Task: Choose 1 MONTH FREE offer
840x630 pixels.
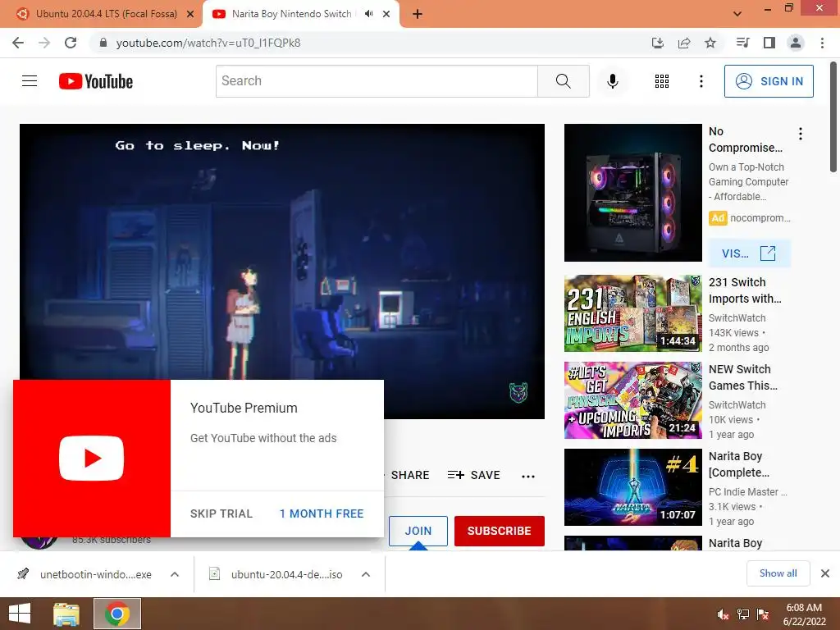Action: [x=322, y=514]
